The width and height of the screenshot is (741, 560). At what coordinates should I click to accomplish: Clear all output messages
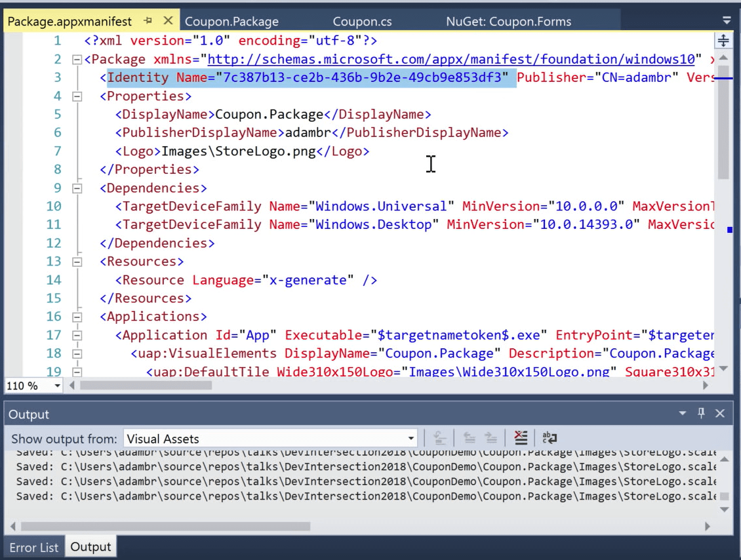pyautogui.click(x=520, y=437)
